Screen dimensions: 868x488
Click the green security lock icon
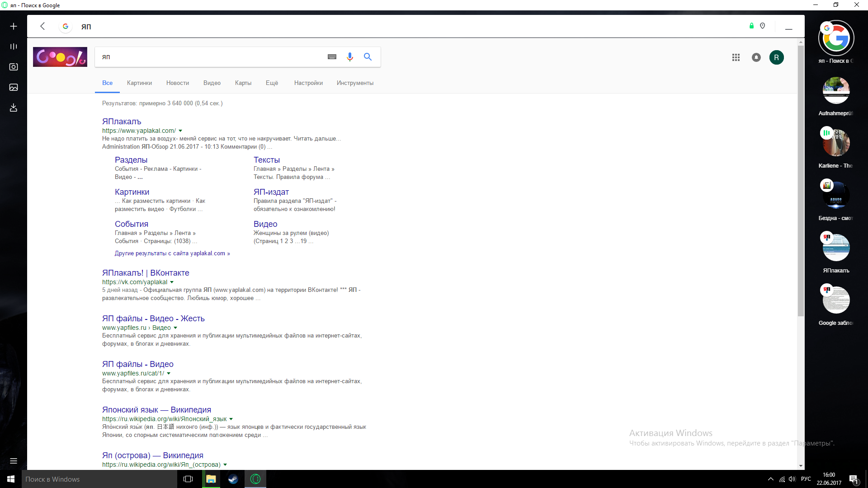(x=751, y=26)
